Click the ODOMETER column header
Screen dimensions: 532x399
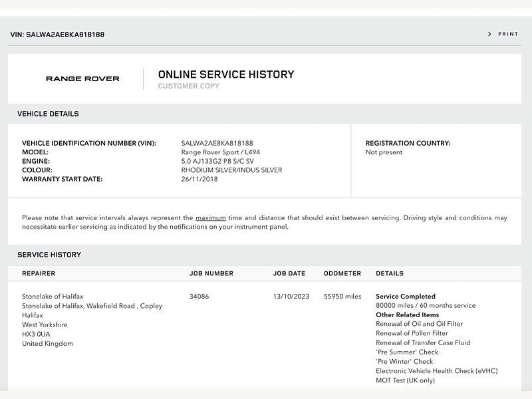point(342,273)
